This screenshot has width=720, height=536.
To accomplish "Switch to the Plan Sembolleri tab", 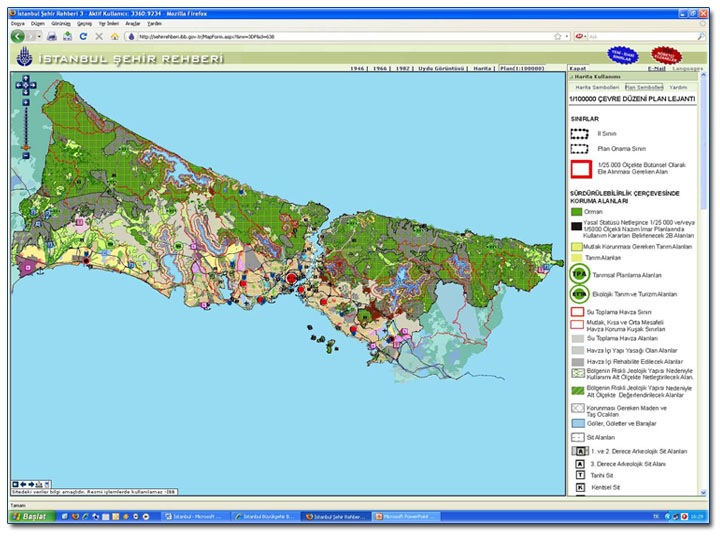I will 644,87.
